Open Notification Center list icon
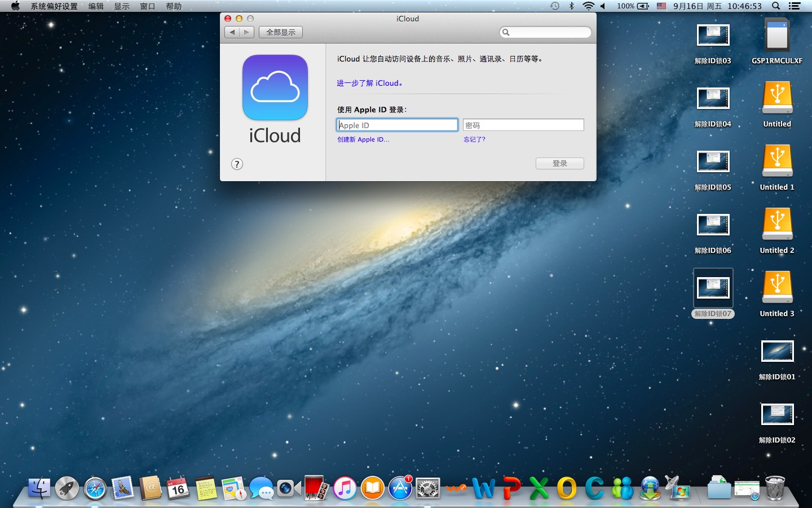 (795, 6)
